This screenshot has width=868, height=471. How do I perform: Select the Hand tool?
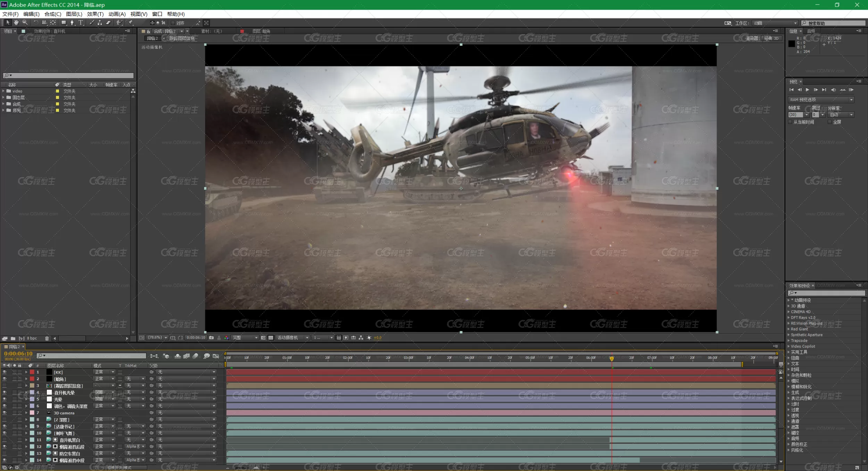pos(16,23)
